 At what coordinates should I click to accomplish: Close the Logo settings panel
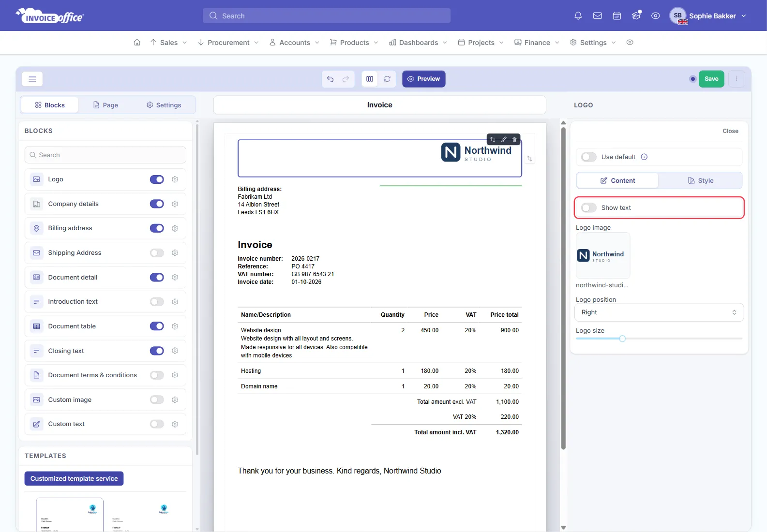tap(730, 131)
